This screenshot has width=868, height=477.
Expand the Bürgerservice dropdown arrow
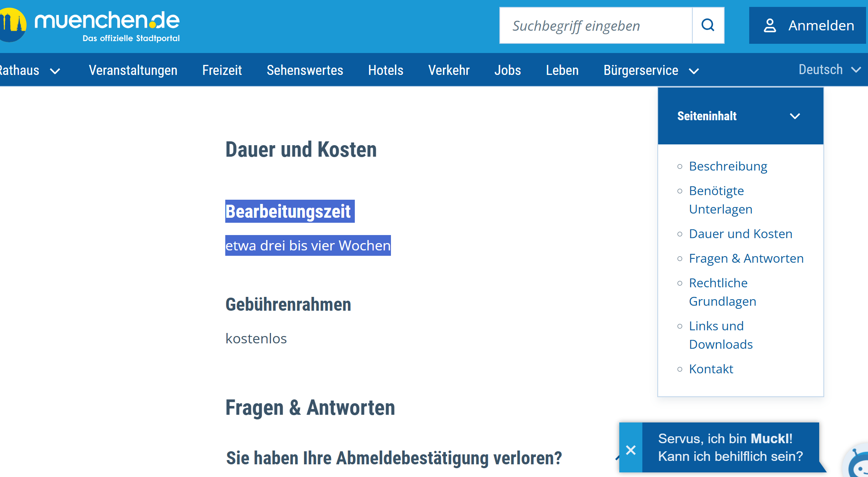(694, 71)
